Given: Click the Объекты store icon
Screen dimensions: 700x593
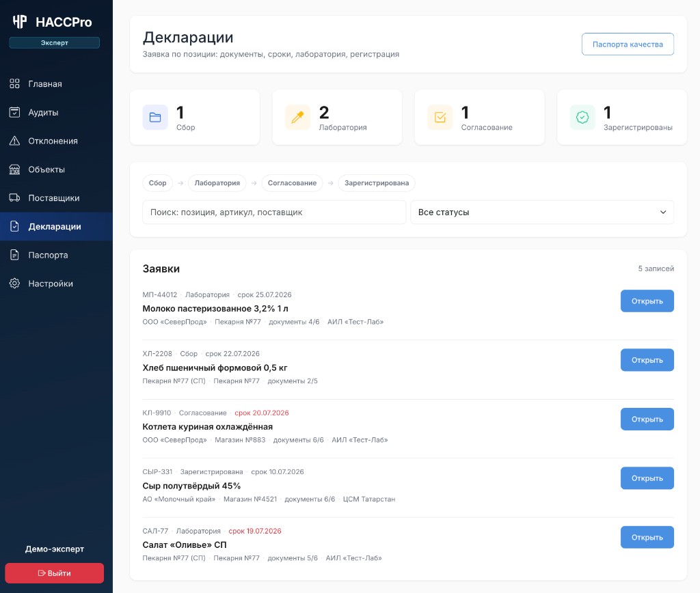Looking at the screenshot, I should (x=15, y=169).
